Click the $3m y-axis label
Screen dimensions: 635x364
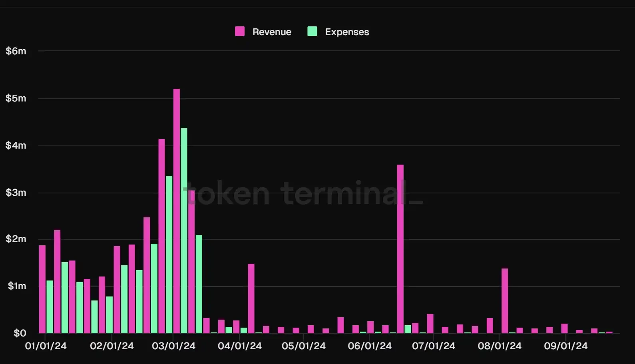pos(16,193)
